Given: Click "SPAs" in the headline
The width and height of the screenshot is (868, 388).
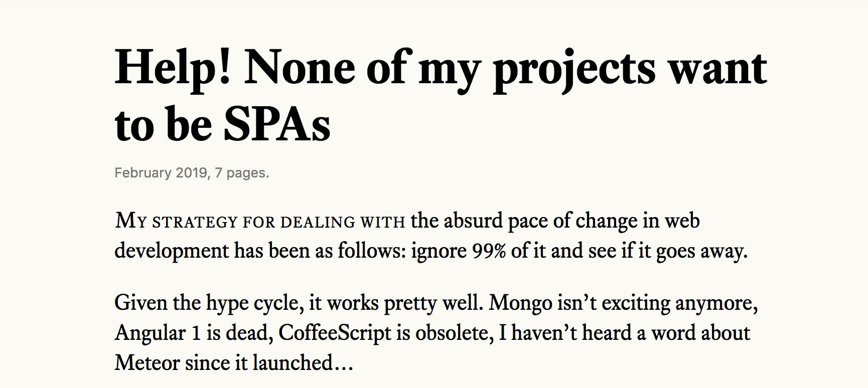Looking at the screenshot, I should pyautogui.click(x=277, y=124).
